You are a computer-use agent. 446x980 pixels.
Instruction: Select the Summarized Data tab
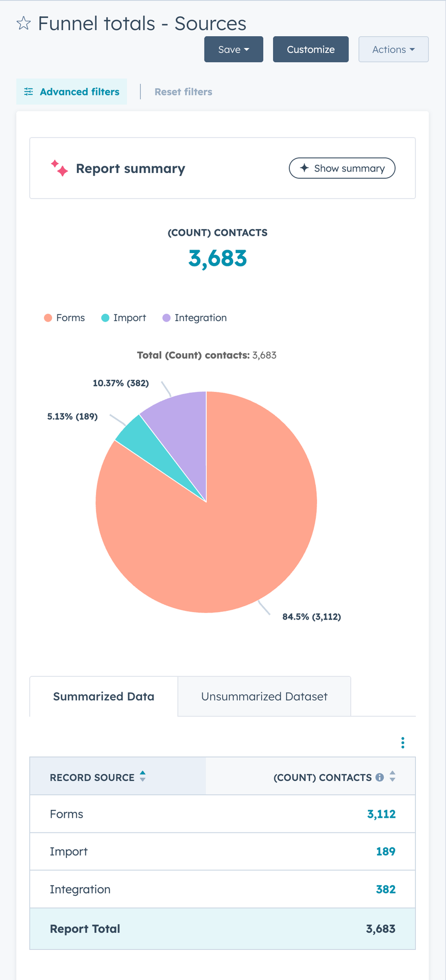104,697
